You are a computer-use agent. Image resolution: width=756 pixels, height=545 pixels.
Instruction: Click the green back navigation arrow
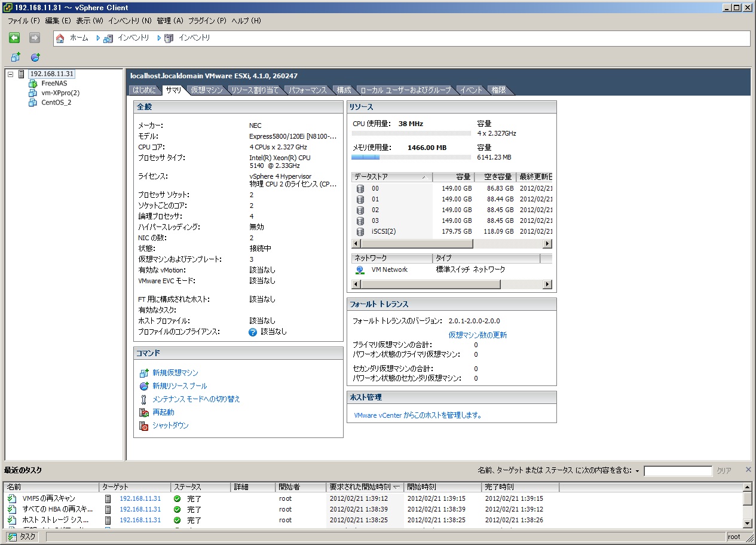click(14, 38)
